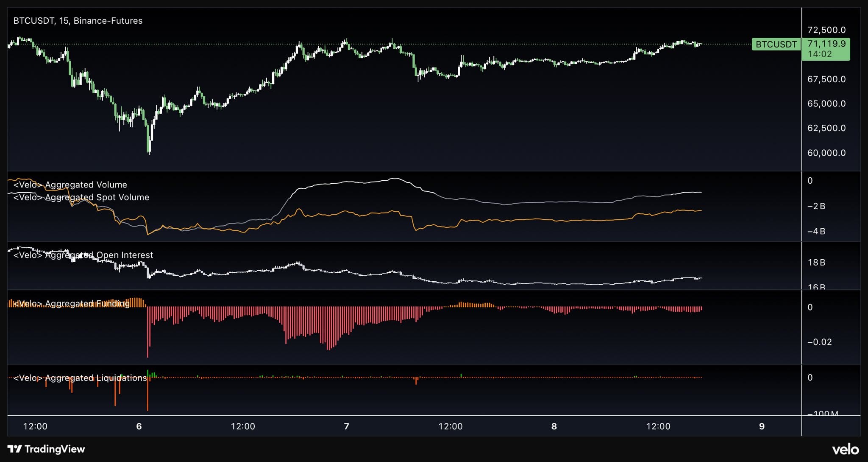Click the BTCUSDT, 15, Binance-Futures title

[78, 21]
